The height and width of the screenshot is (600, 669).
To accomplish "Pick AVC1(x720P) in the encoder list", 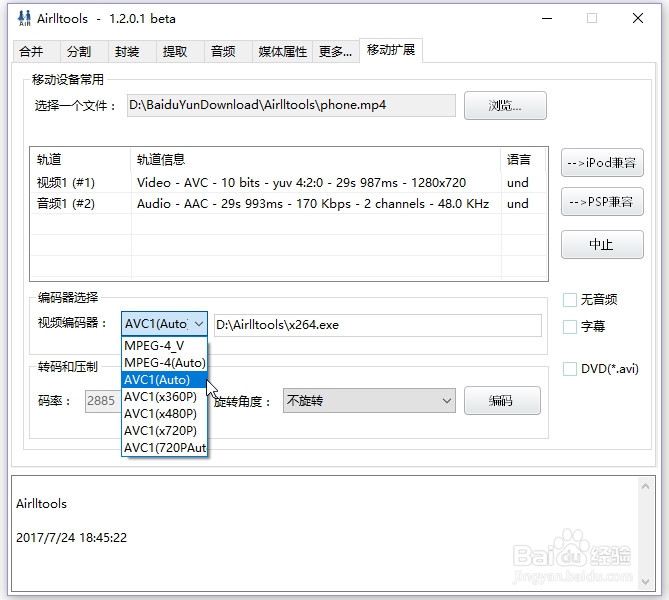I will (164, 431).
